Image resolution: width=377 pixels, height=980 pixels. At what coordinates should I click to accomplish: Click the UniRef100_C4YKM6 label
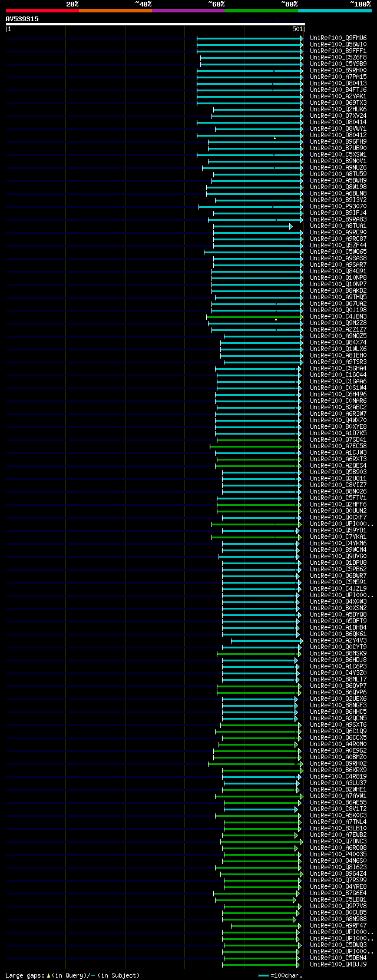click(338, 543)
